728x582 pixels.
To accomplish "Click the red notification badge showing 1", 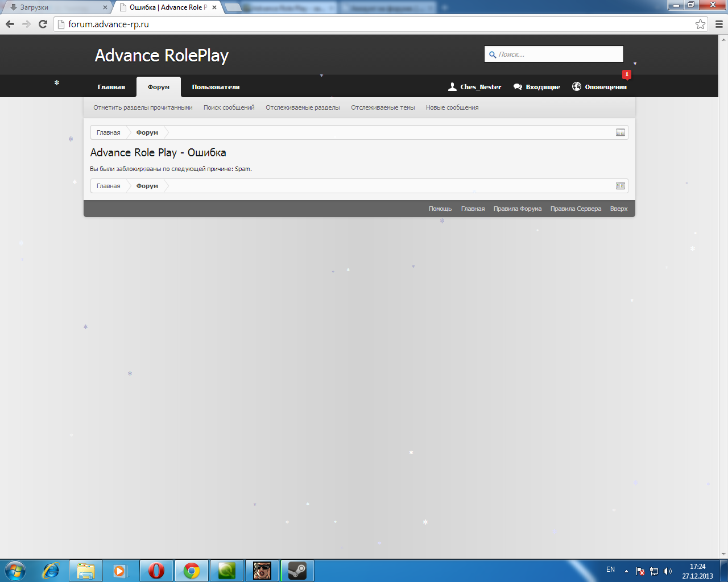I will (x=627, y=74).
